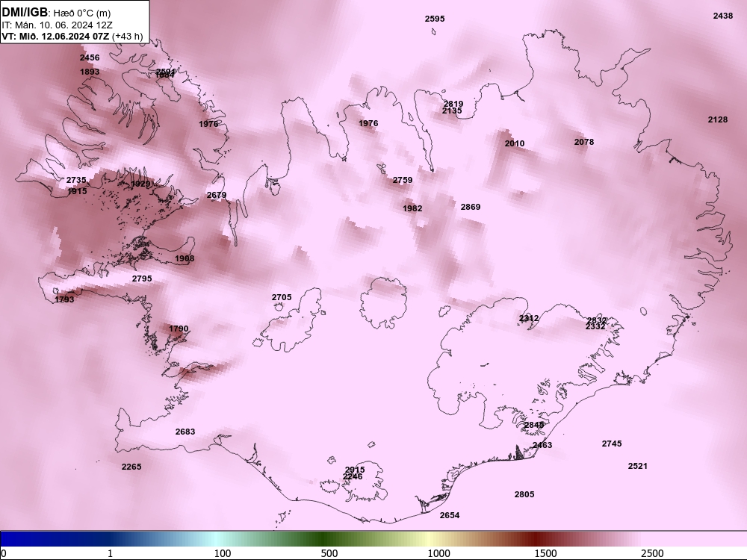
Task: Click the 2805 height value
Action: [x=524, y=495]
